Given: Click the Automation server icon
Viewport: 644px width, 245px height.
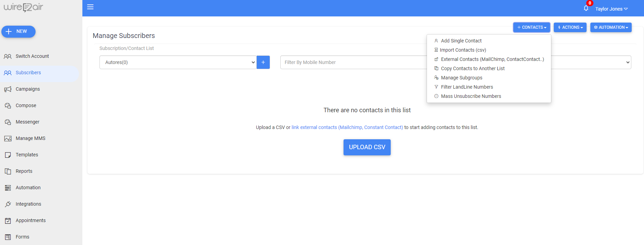Looking at the screenshot, I should pyautogui.click(x=8, y=188).
